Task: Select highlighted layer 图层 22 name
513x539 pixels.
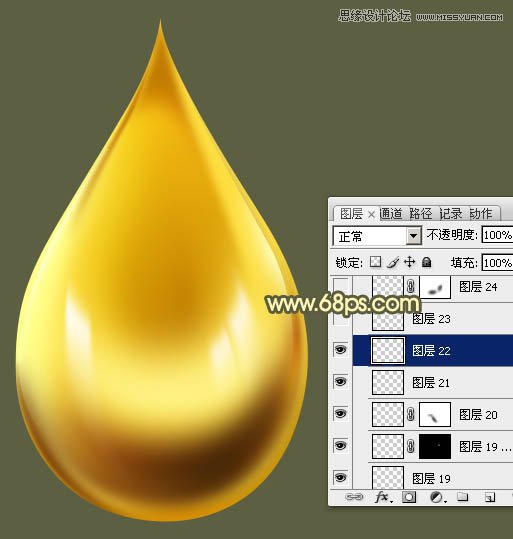Action: (431, 351)
